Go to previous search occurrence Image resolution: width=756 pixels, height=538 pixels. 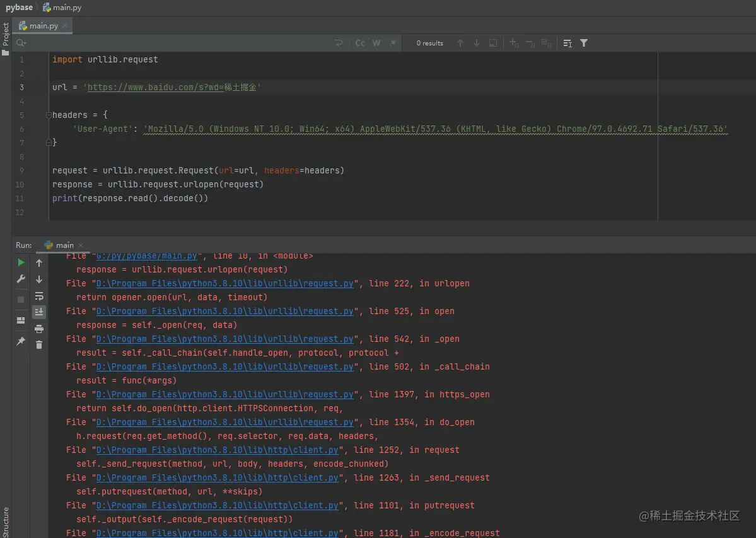point(460,43)
